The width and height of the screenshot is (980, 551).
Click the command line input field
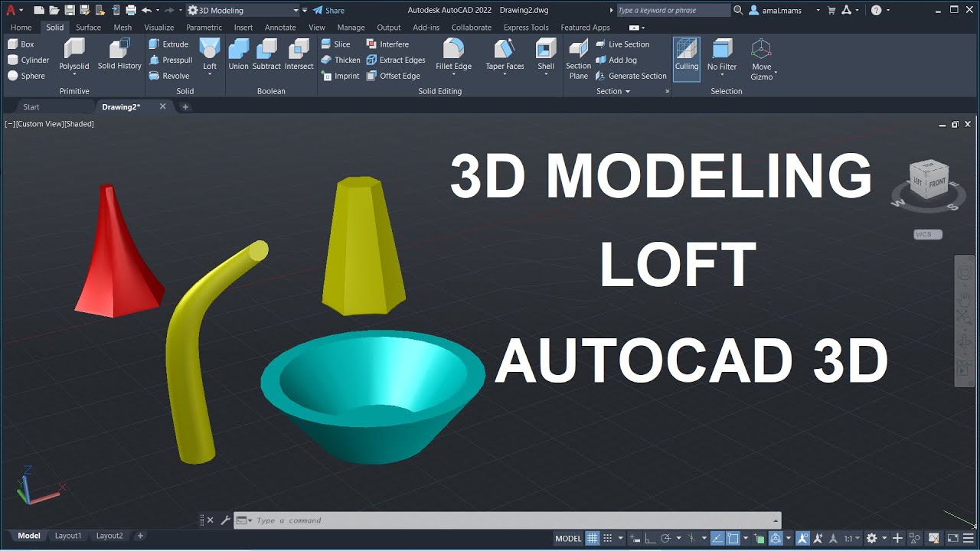point(507,520)
